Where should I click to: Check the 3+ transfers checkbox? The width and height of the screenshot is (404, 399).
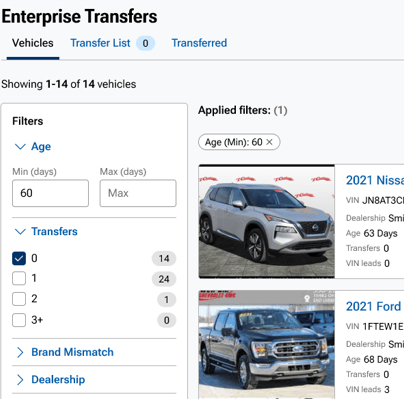pyautogui.click(x=19, y=320)
